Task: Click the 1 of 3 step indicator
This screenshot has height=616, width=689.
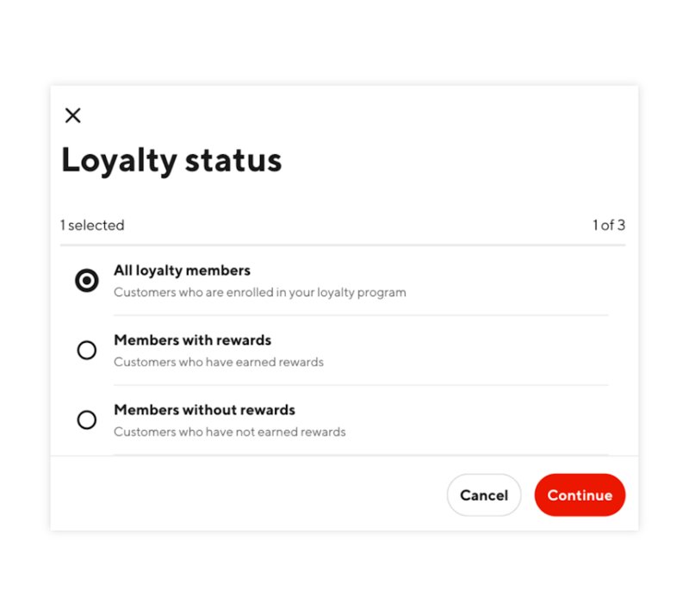Action: 611,225
